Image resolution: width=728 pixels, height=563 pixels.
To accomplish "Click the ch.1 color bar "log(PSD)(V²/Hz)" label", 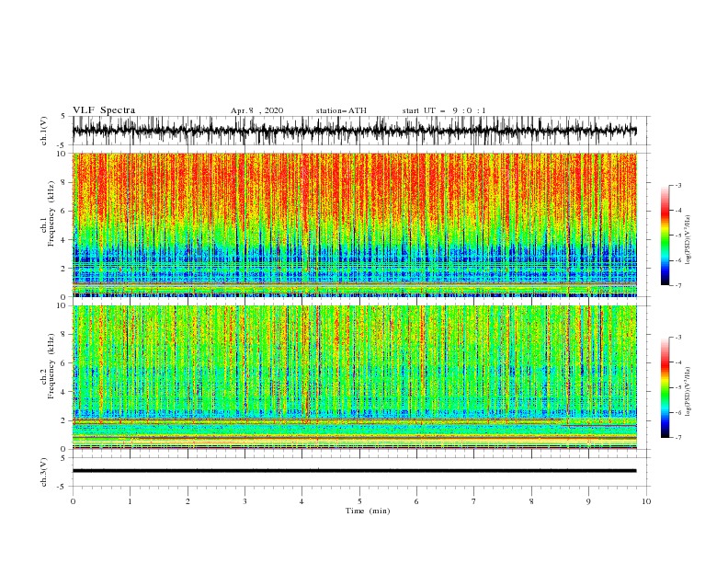I will pyautogui.click(x=688, y=240).
